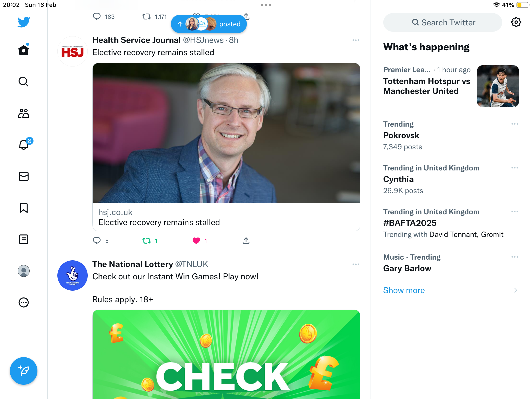532x399 pixels.
Task: Open the Cynthia trending topic
Action: [x=398, y=179]
